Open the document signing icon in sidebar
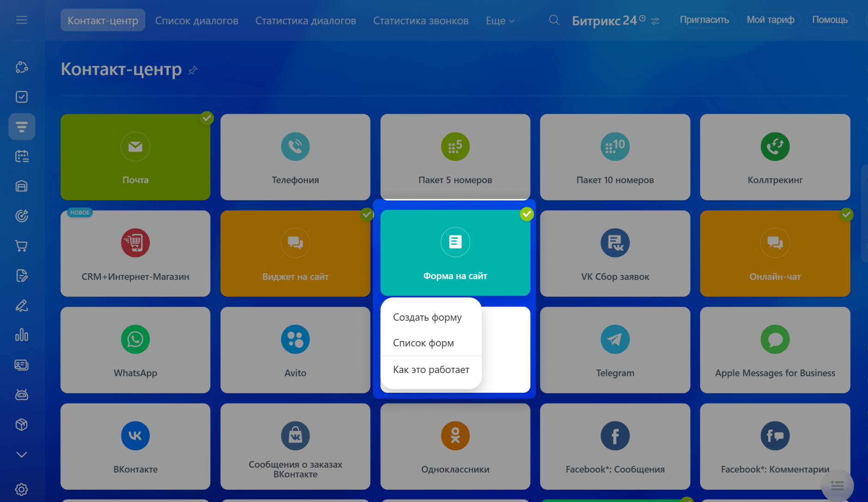Viewport: 868px width, 502px height. [x=22, y=275]
